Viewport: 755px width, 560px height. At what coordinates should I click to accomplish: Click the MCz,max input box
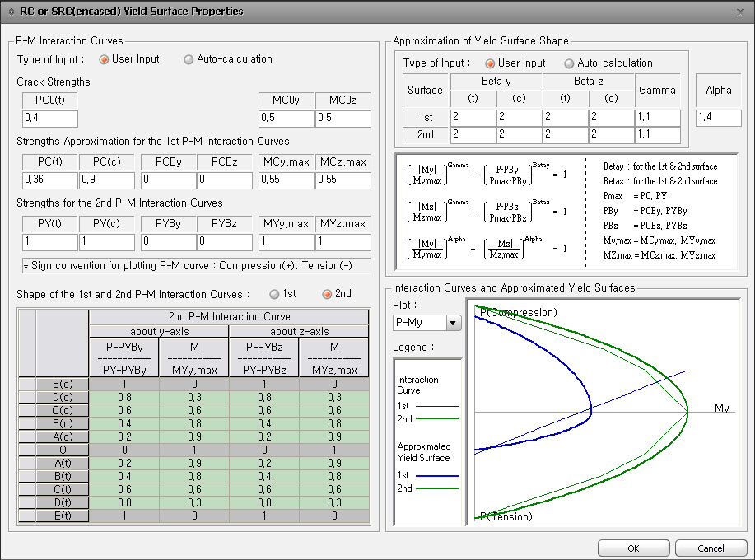343,180
